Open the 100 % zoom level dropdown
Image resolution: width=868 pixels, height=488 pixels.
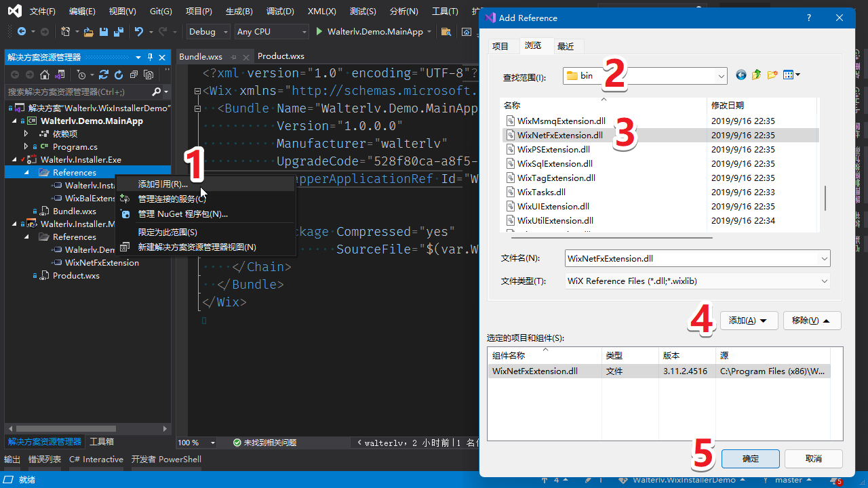[212, 443]
